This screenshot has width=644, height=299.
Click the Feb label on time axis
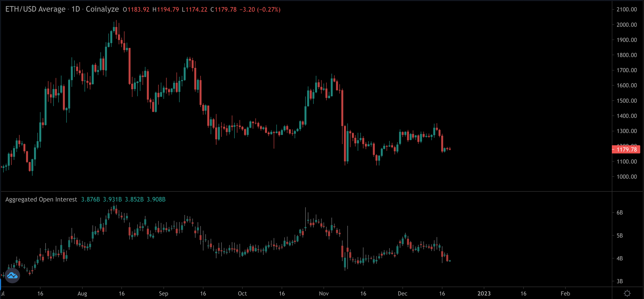[x=565, y=293]
